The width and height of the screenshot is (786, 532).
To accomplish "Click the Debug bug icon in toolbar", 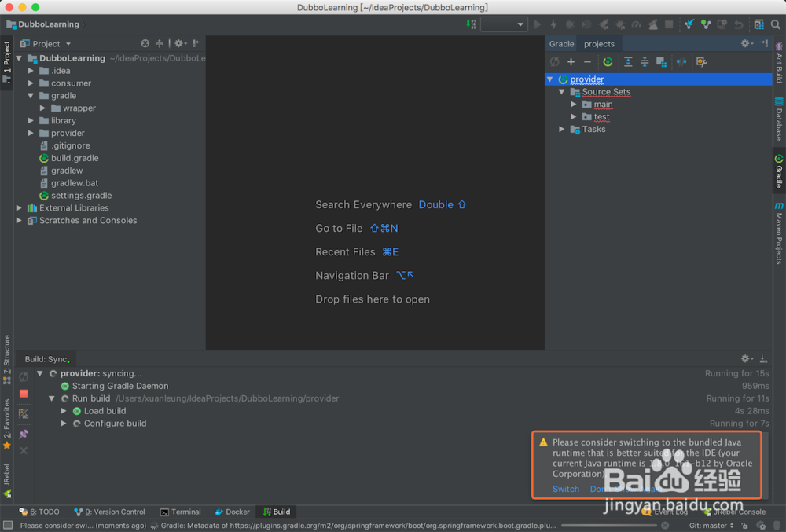I will coord(570,24).
